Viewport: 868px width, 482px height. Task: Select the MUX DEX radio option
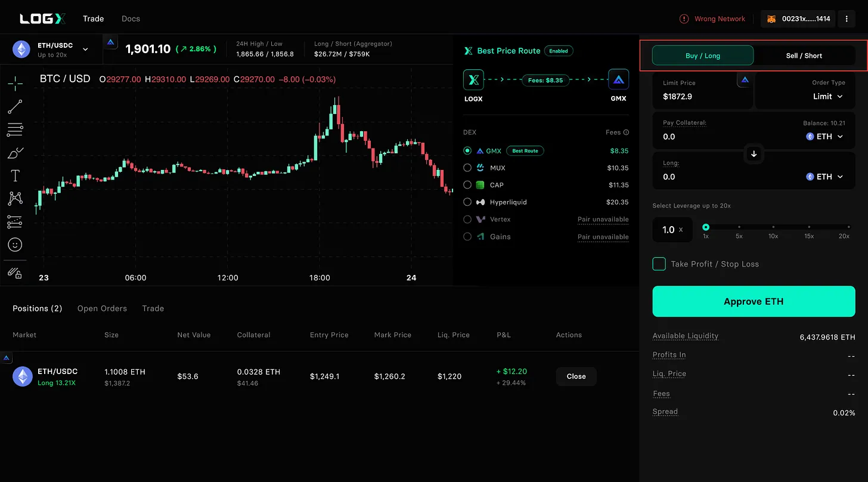(x=467, y=168)
